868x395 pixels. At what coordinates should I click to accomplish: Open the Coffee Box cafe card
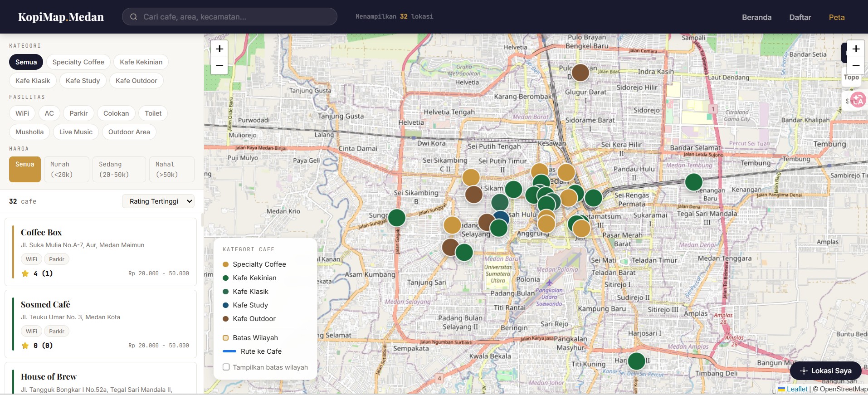pos(101,252)
